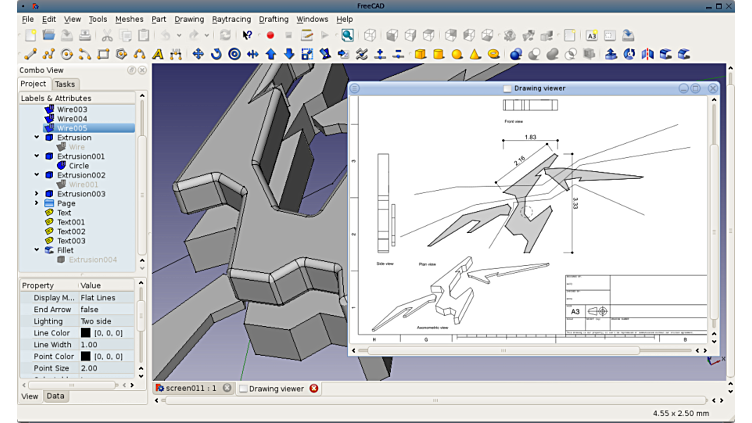Expand the Page tree item
This screenshot has height=423, width=752.
click(37, 204)
